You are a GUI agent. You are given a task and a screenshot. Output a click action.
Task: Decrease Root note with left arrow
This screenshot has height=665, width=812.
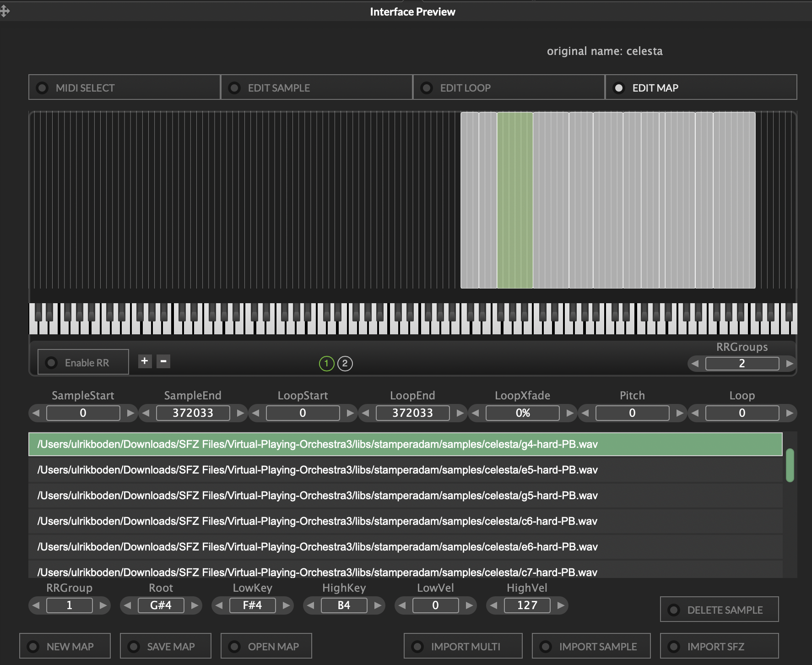tap(128, 605)
